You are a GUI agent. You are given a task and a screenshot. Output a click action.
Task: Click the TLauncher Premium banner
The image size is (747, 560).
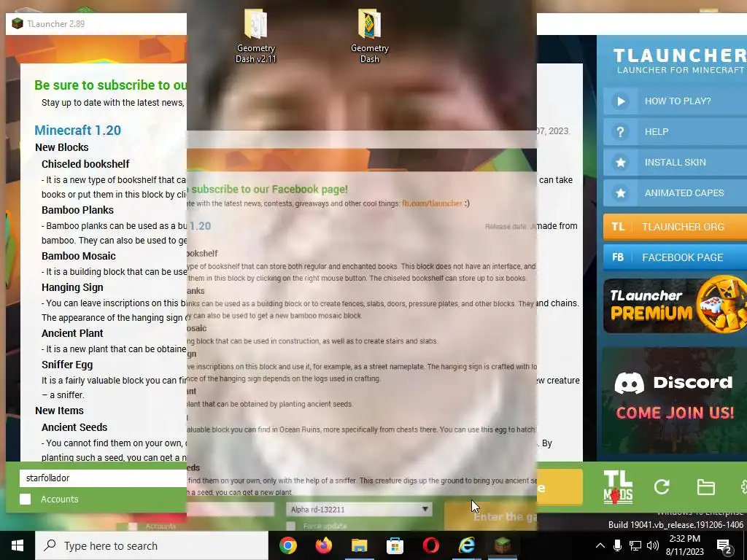(x=675, y=306)
